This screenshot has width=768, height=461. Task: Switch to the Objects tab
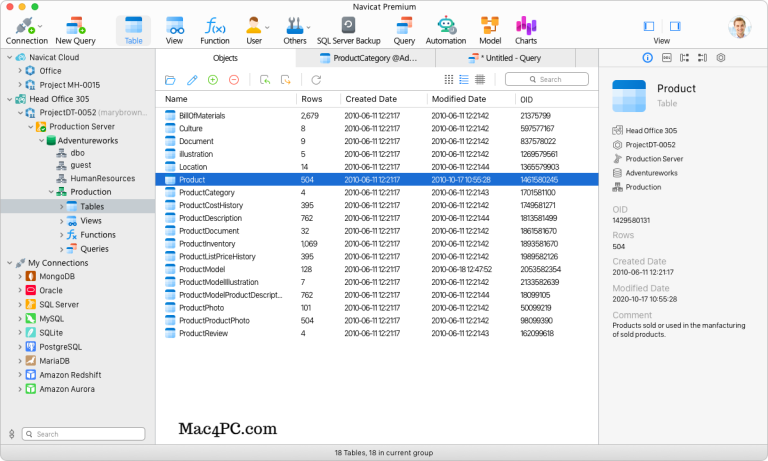pyautogui.click(x=225, y=58)
